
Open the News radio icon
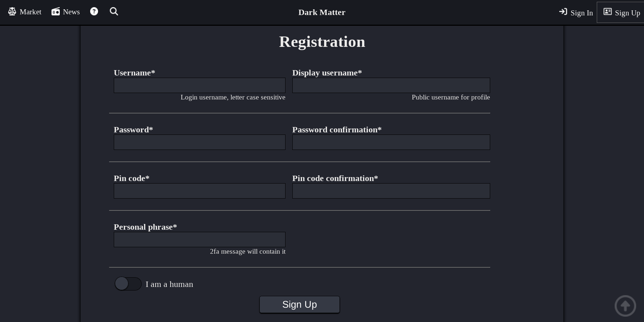pos(55,11)
